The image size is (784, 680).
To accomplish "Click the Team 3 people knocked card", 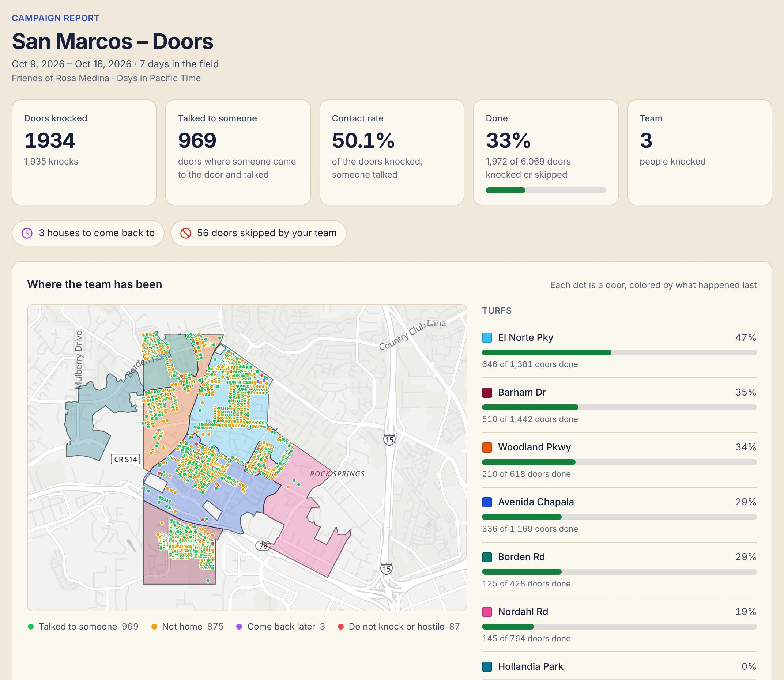I will coord(700,152).
